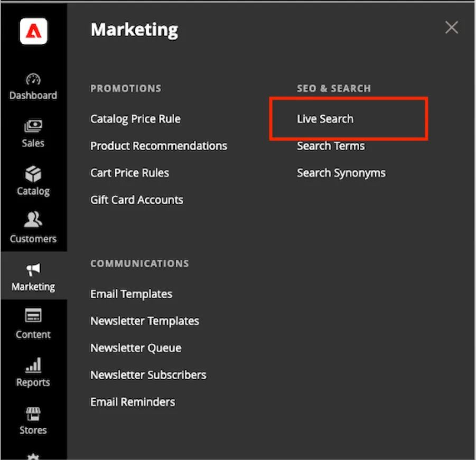The width and height of the screenshot is (476, 460).
Task: Open Email Reminders
Action: (x=133, y=402)
